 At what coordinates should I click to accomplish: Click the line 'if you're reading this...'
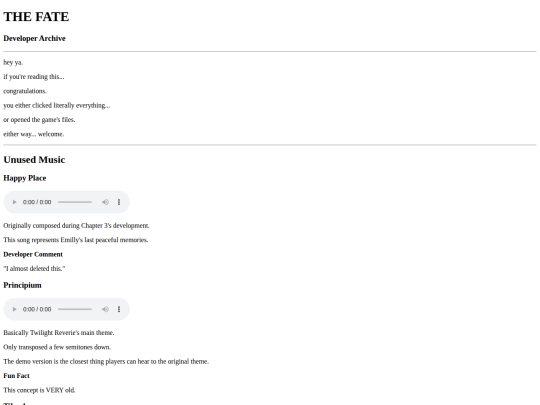point(34,76)
